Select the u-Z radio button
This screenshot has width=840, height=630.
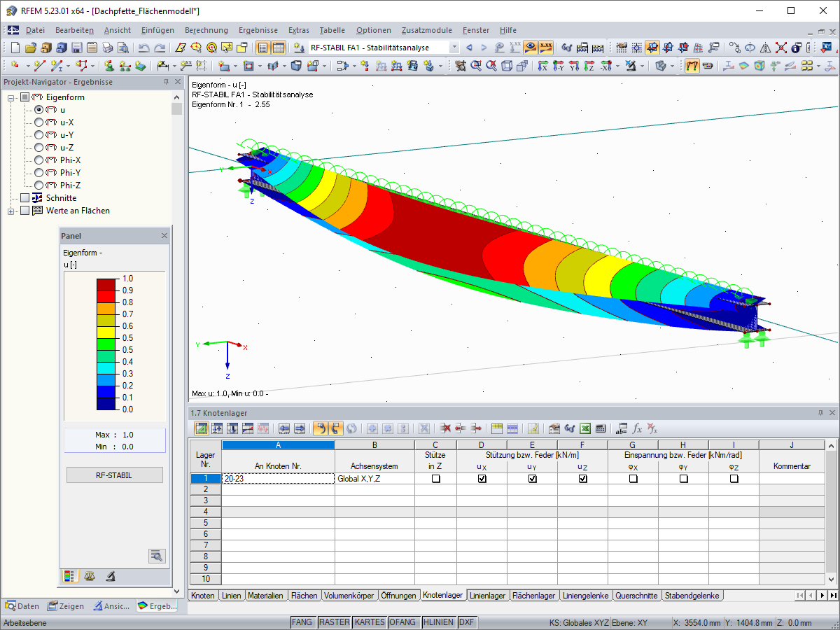39,148
